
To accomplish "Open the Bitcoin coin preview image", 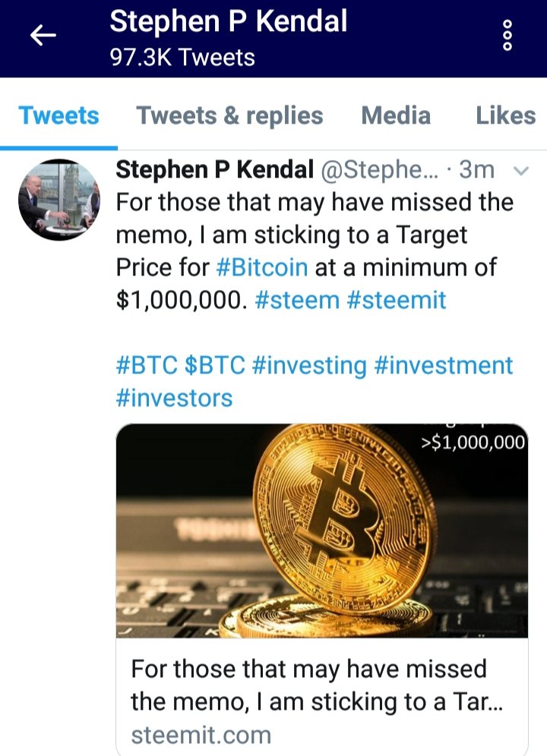I will 322,531.
